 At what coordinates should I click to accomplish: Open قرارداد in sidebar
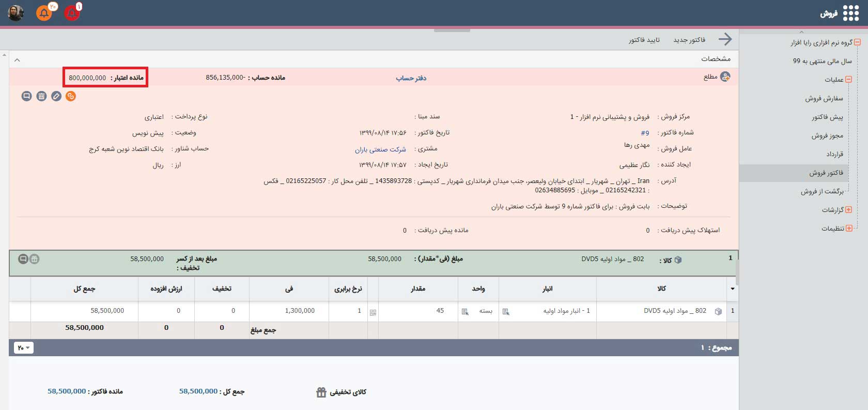(x=834, y=154)
